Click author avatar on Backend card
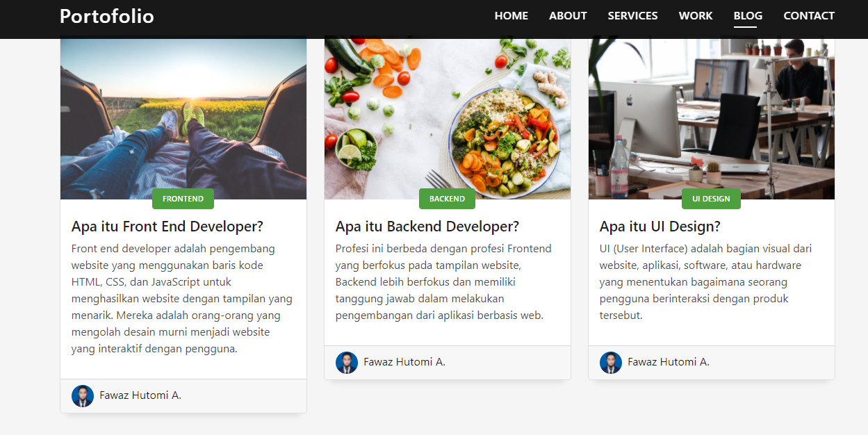The height and width of the screenshot is (435, 868). click(x=347, y=363)
